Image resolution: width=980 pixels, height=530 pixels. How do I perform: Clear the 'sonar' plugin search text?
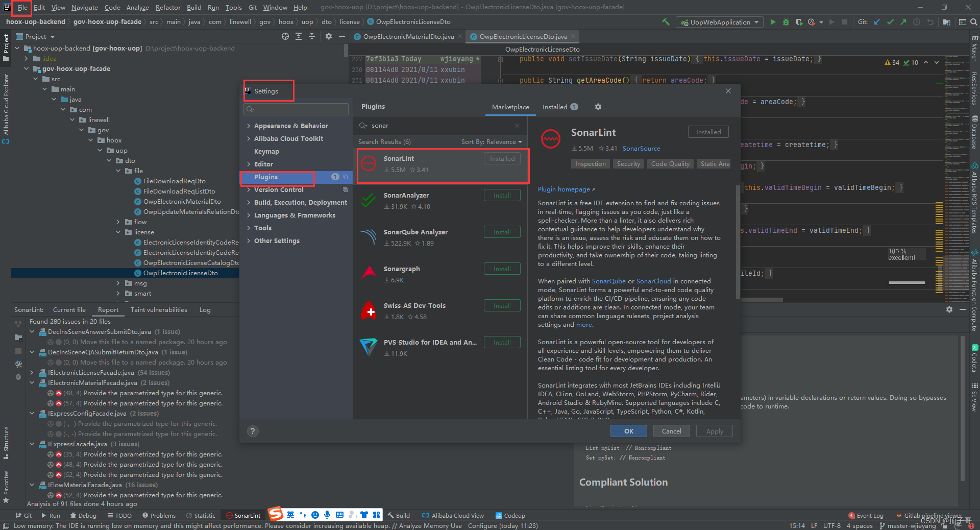tap(517, 126)
